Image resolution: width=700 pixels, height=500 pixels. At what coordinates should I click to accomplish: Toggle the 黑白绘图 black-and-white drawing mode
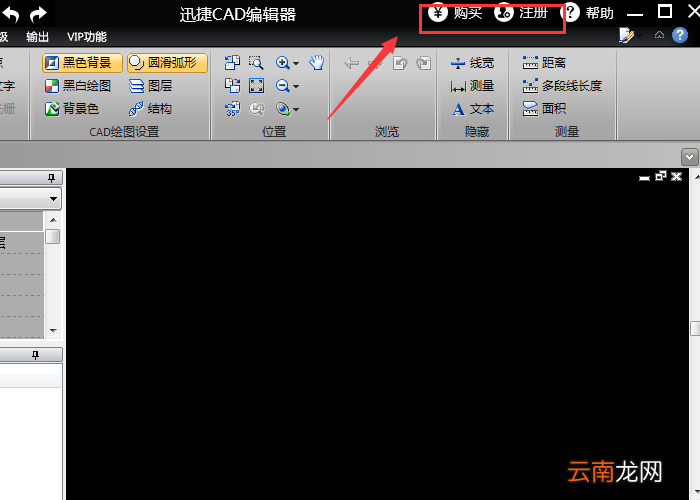pos(78,86)
